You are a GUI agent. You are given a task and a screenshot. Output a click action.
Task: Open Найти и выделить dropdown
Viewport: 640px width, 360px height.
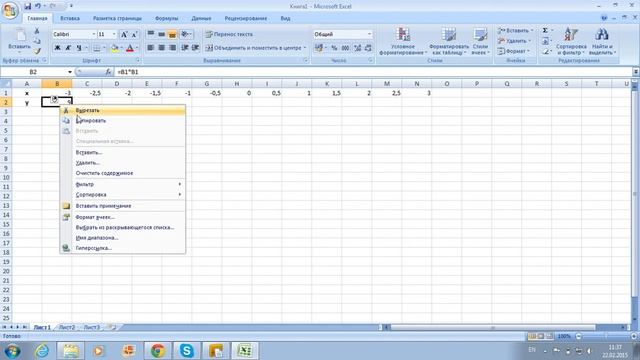[x=602, y=41]
